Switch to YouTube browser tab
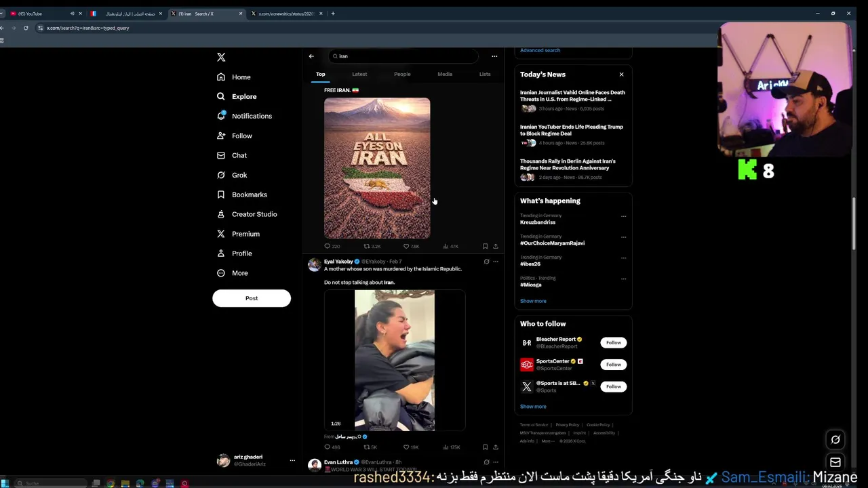This screenshot has height=488, width=868. (42, 14)
